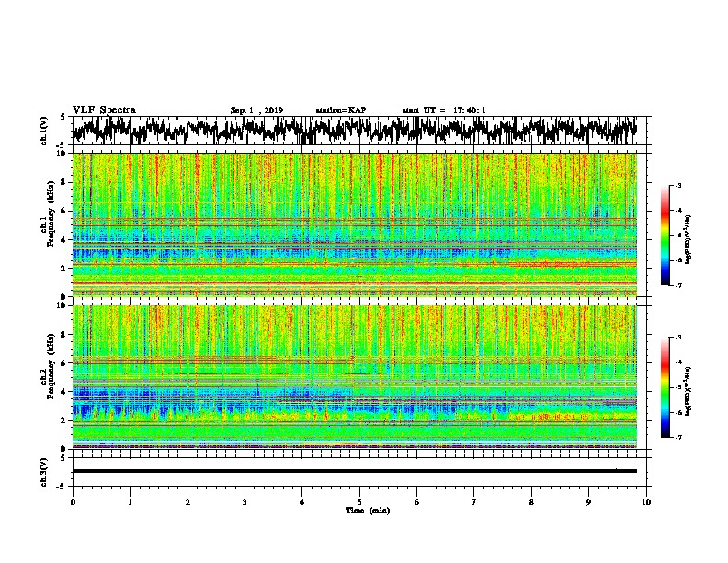Click the "start UT = 17:40: 1" text
This screenshot has width=728, height=563.
click(x=444, y=110)
